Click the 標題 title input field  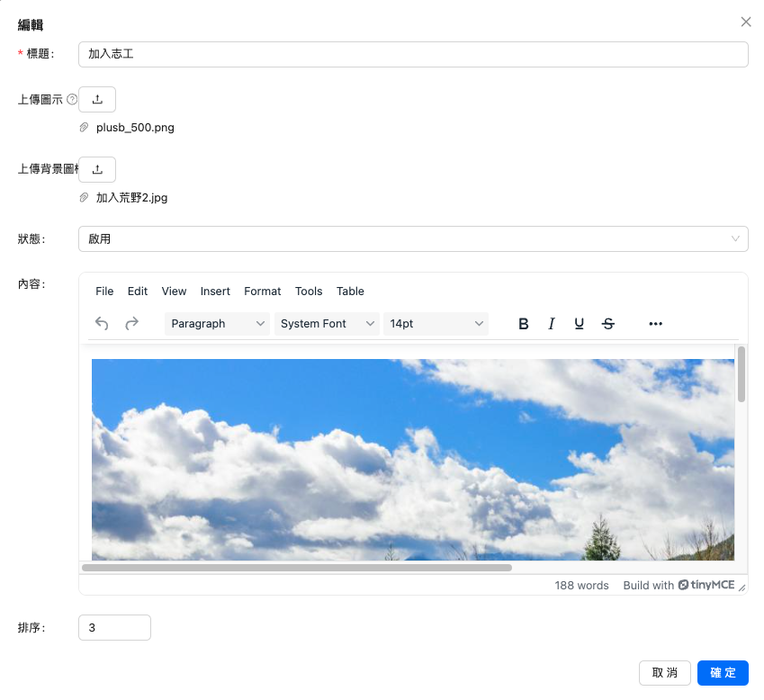coord(413,54)
